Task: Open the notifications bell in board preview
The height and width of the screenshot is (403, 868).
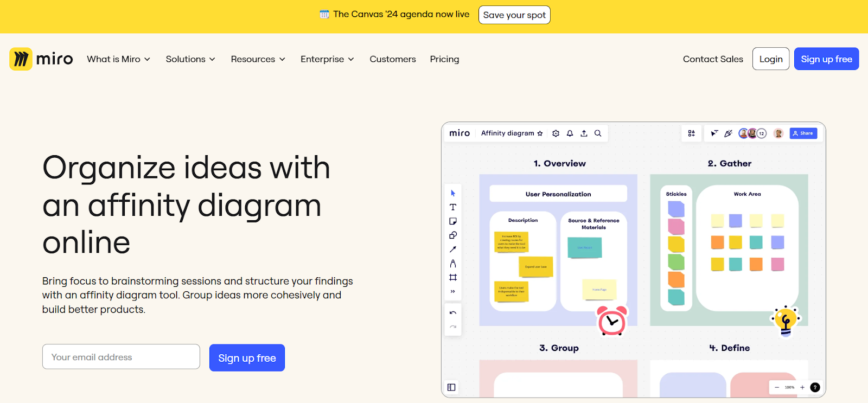Action: pyautogui.click(x=570, y=133)
